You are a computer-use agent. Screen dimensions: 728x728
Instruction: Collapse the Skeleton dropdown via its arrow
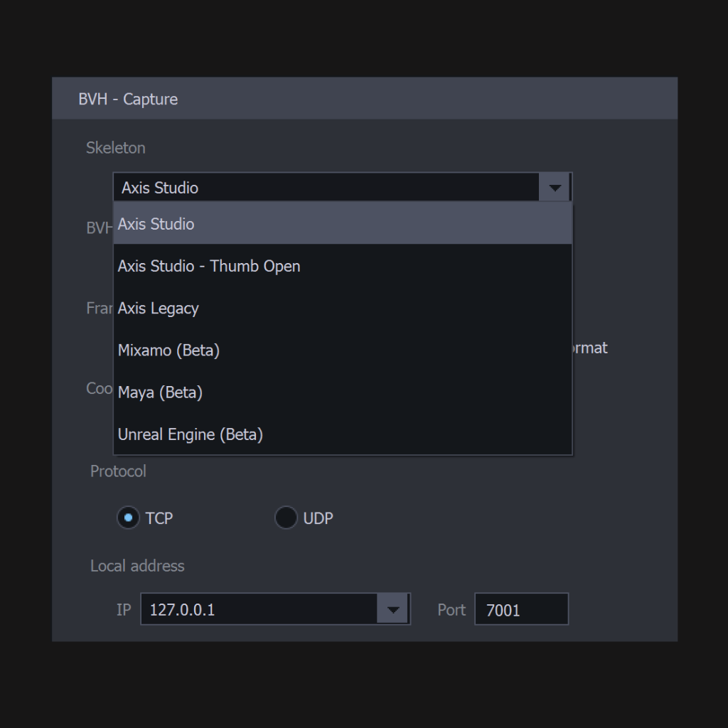555,187
